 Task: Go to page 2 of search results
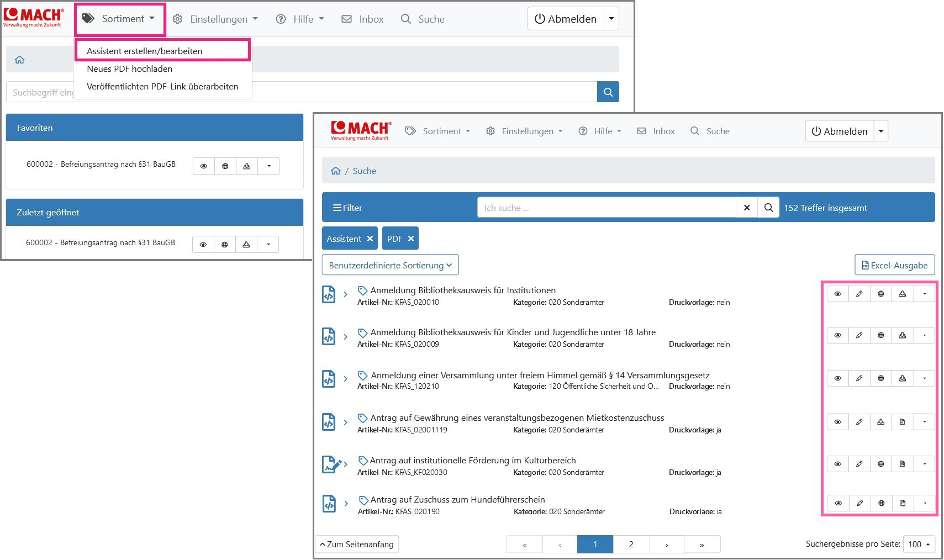(x=631, y=544)
